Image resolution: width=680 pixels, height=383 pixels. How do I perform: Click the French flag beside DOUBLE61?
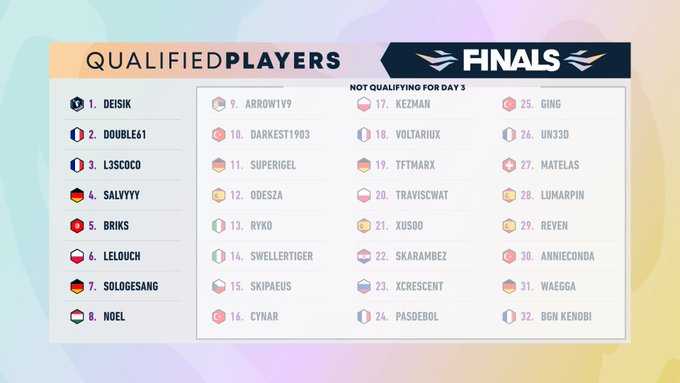click(77, 134)
